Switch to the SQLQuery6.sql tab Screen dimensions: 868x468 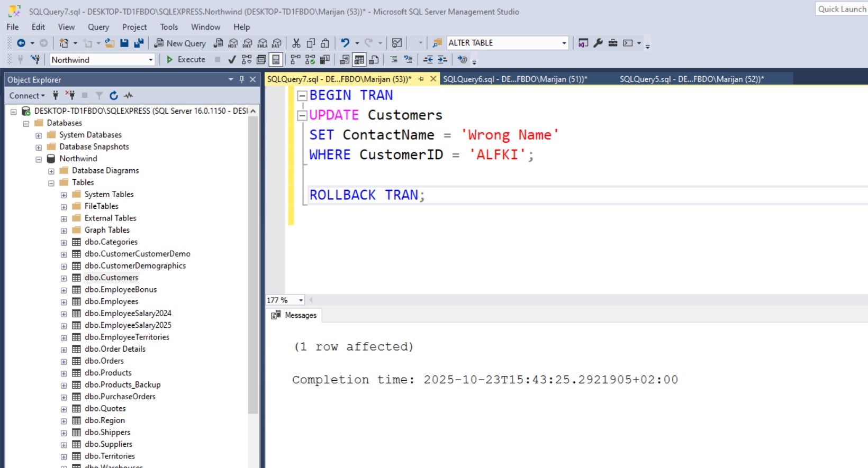(514, 79)
